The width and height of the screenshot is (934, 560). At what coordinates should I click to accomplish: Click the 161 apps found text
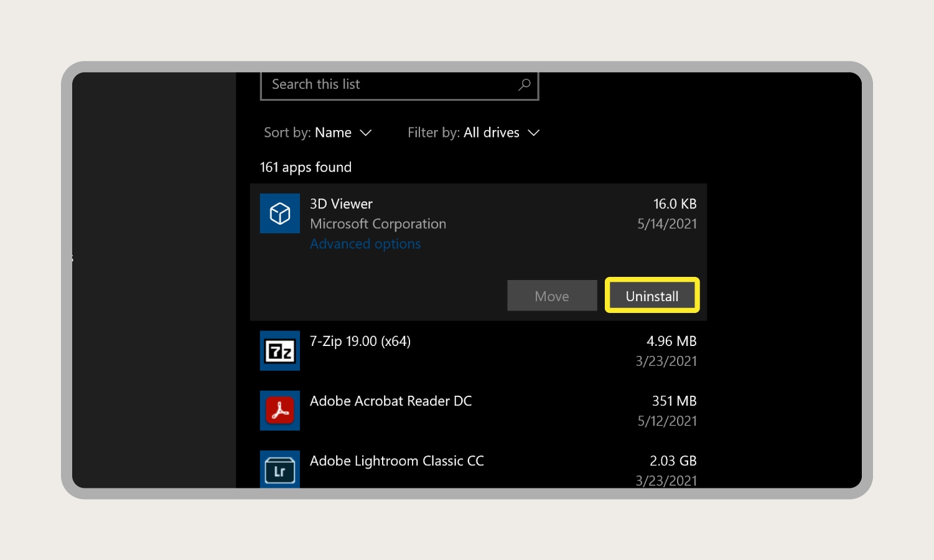[306, 167]
